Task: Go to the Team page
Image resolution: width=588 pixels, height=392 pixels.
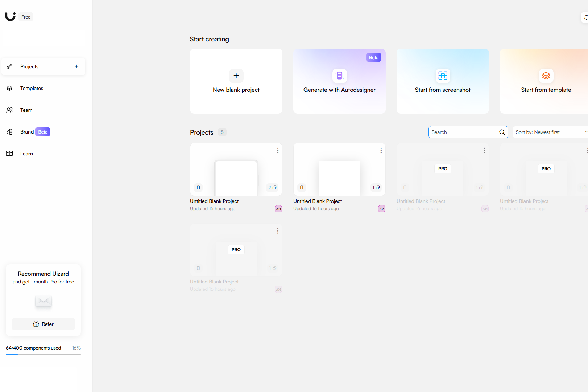Action: 26,110
